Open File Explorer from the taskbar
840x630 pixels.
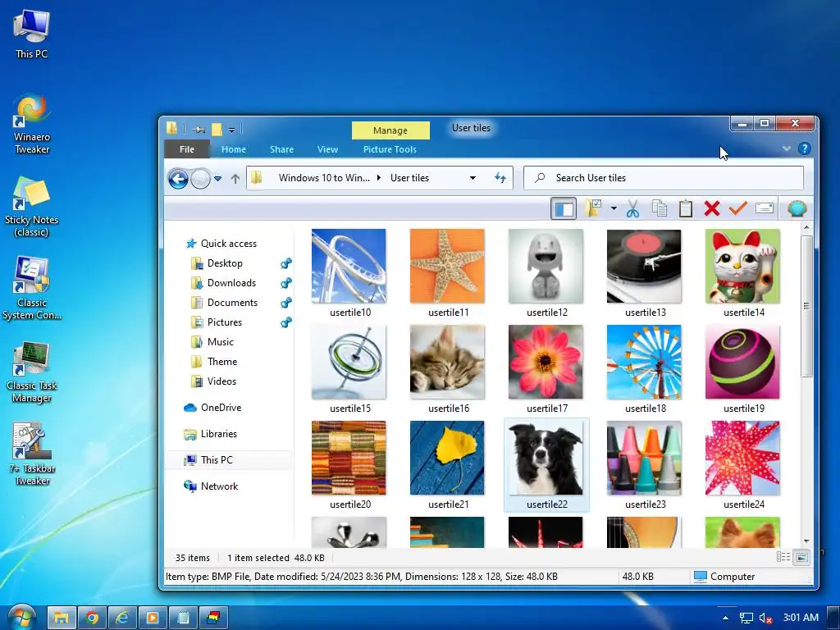point(62,618)
